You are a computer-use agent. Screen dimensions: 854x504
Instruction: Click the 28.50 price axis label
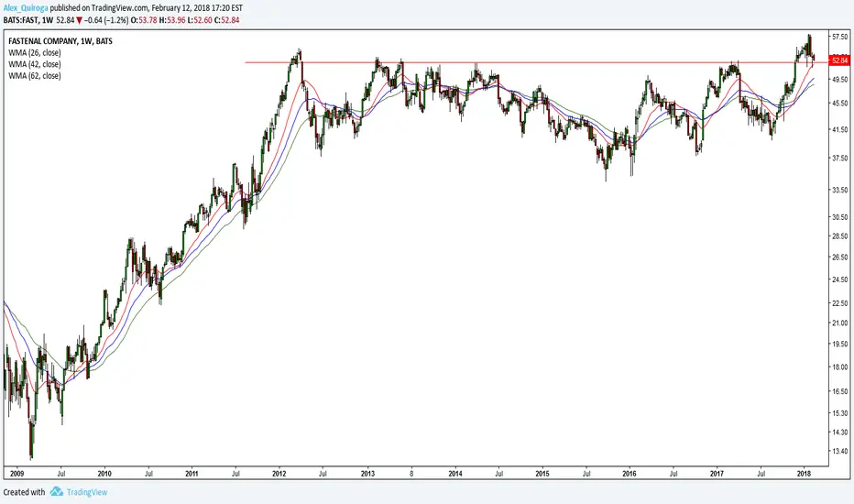point(840,236)
